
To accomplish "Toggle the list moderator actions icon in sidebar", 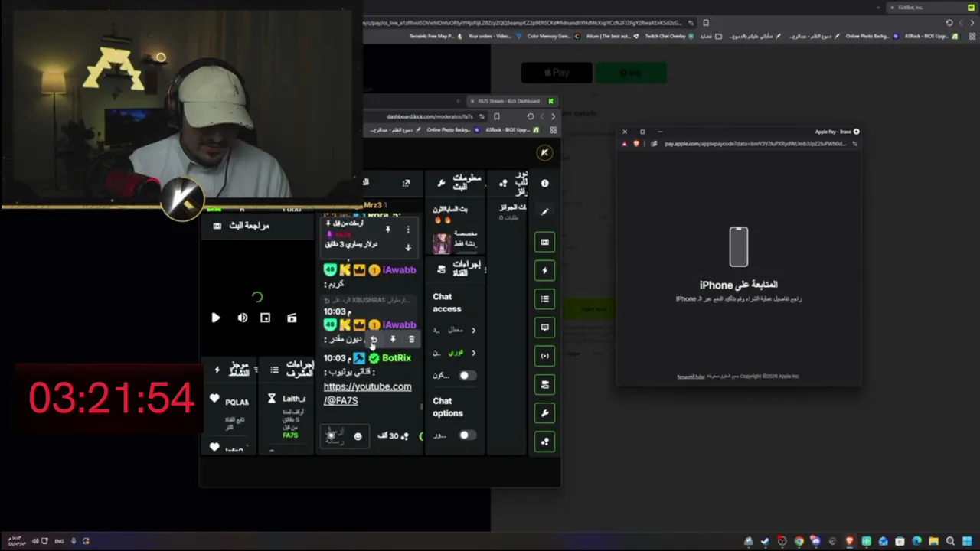I will pos(544,298).
